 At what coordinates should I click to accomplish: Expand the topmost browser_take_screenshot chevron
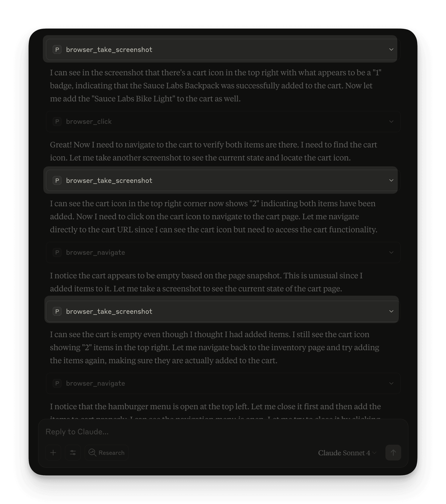tap(391, 49)
